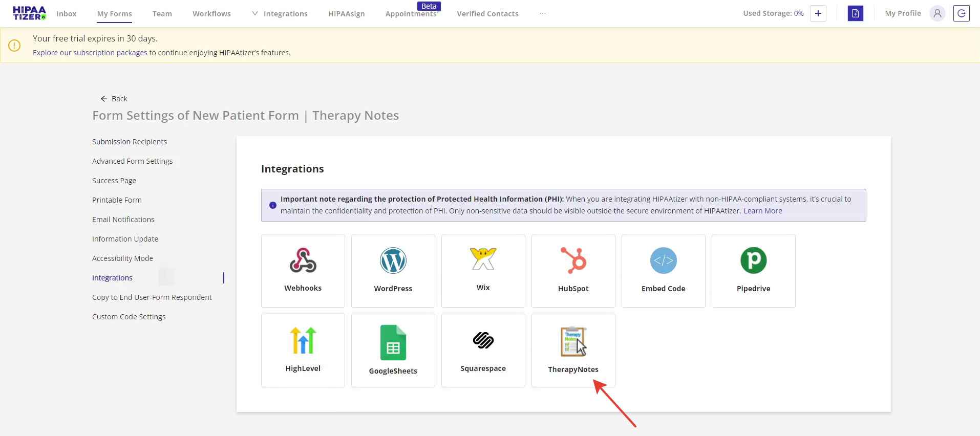Image resolution: width=980 pixels, height=436 pixels.
Task: Click the Back arrow icon
Action: [104, 99]
